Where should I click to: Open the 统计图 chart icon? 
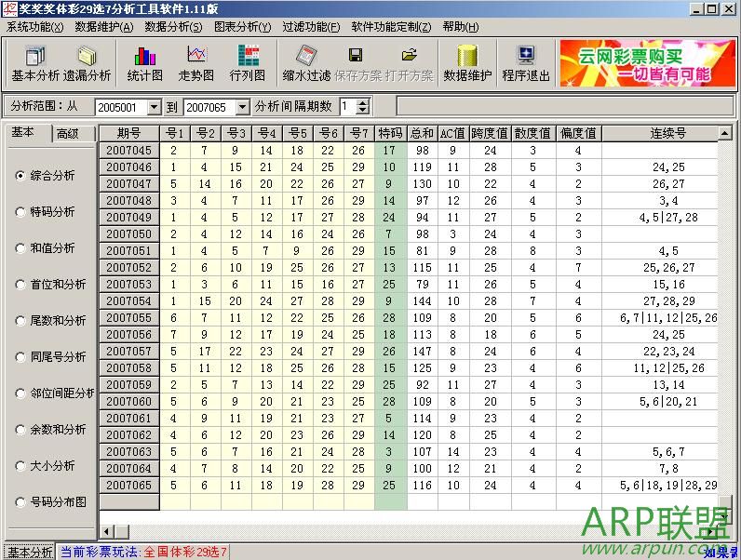click(x=144, y=63)
